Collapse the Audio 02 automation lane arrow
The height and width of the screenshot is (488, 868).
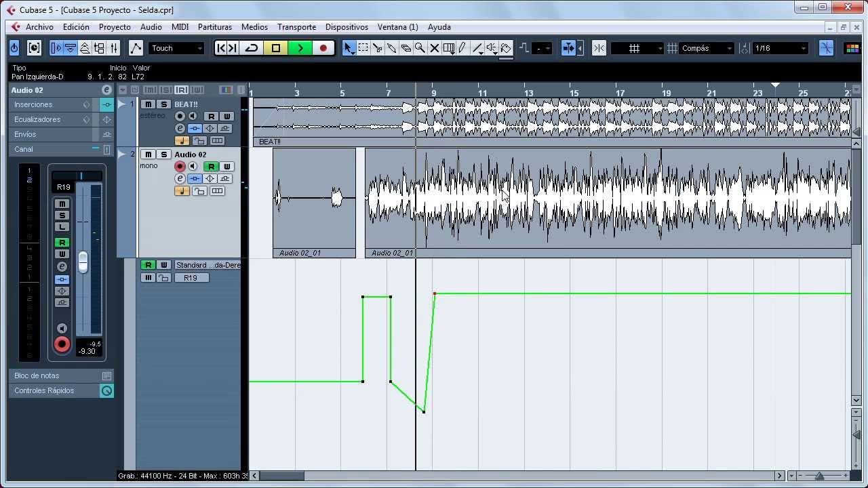121,155
